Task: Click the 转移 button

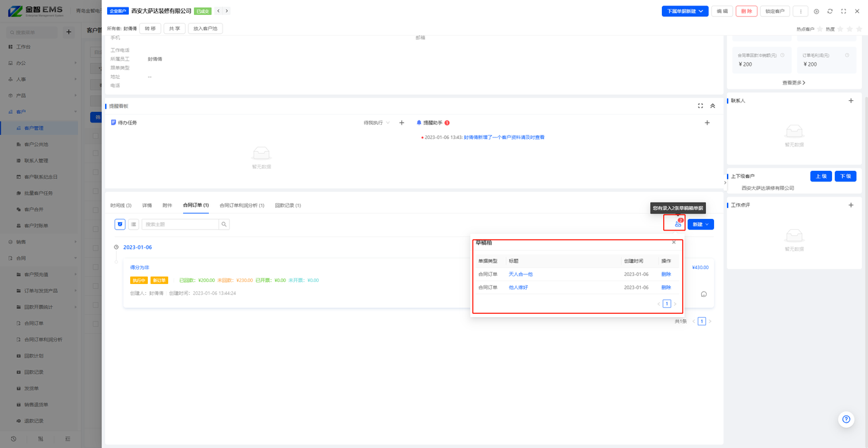Action: (150, 28)
